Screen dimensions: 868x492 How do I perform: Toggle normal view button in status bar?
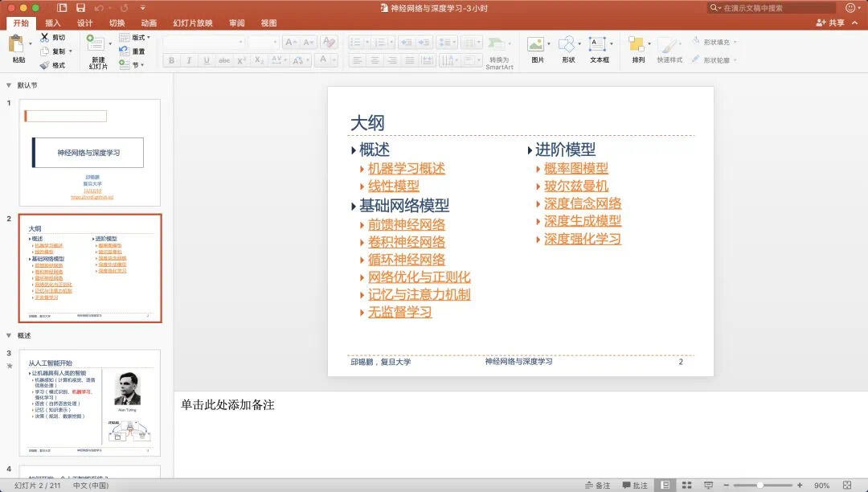click(x=665, y=485)
